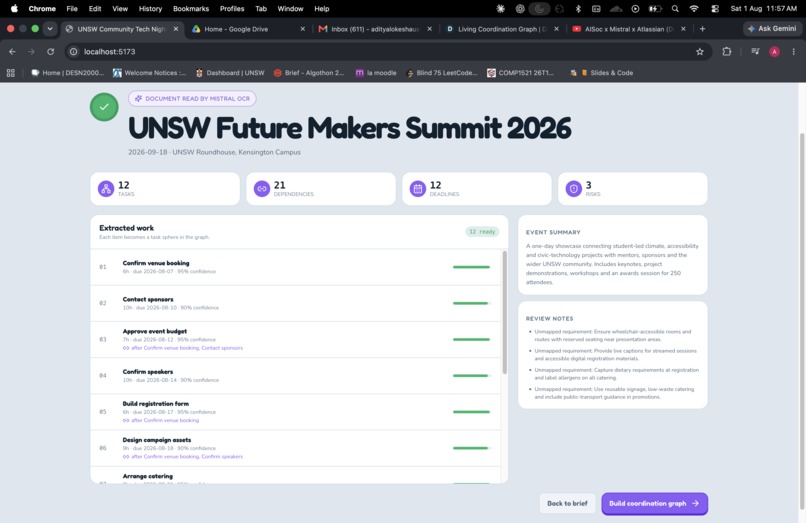806x523 pixels.
Task: Open the Dashboard | UNSW bookmark
Action: pos(230,73)
